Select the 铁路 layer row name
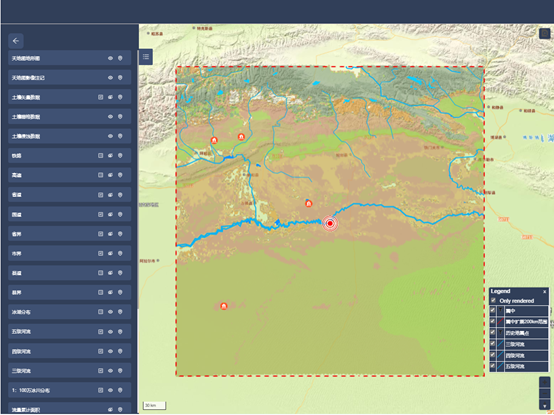Image resolution: width=554 pixels, height=415 pixels. 17,156
